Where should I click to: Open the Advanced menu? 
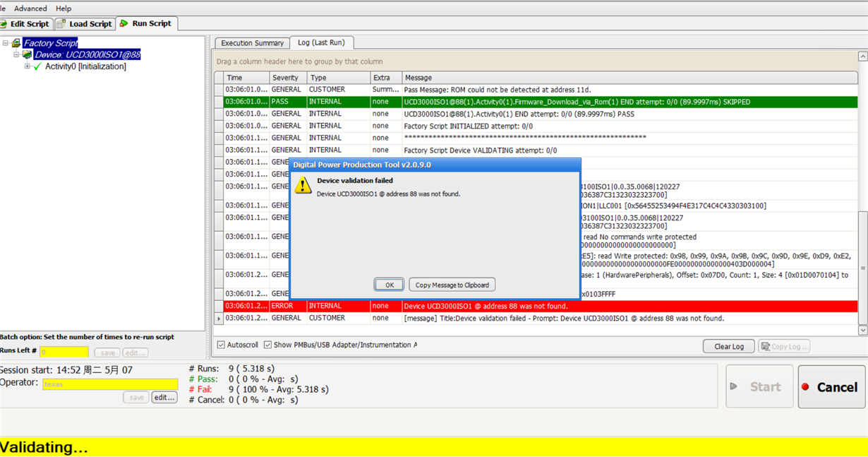tap(30, 8)
